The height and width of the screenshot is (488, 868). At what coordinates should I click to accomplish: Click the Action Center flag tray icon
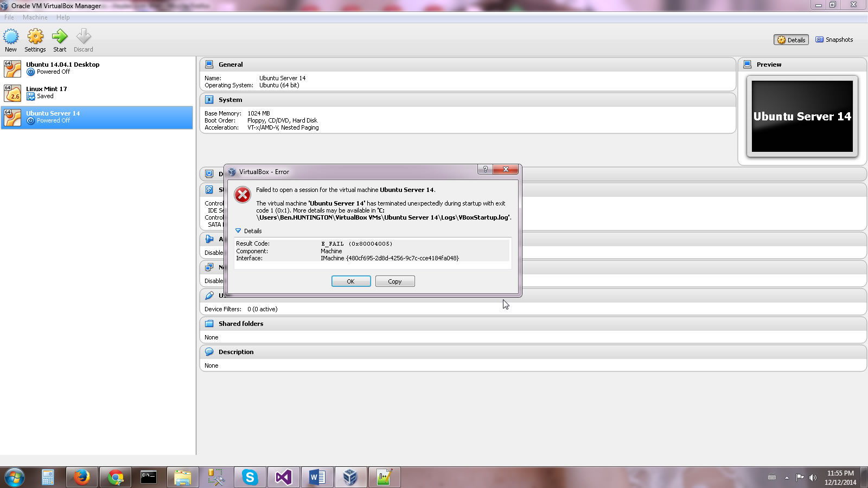800,477
